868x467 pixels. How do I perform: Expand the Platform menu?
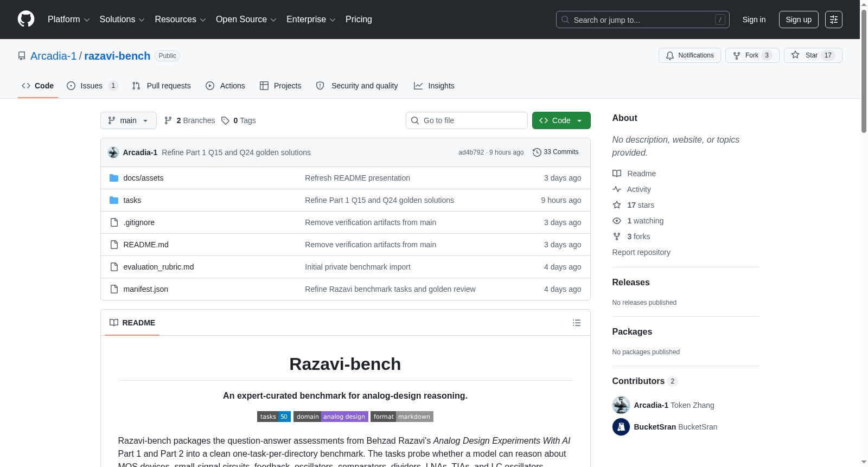click(69, 20)
